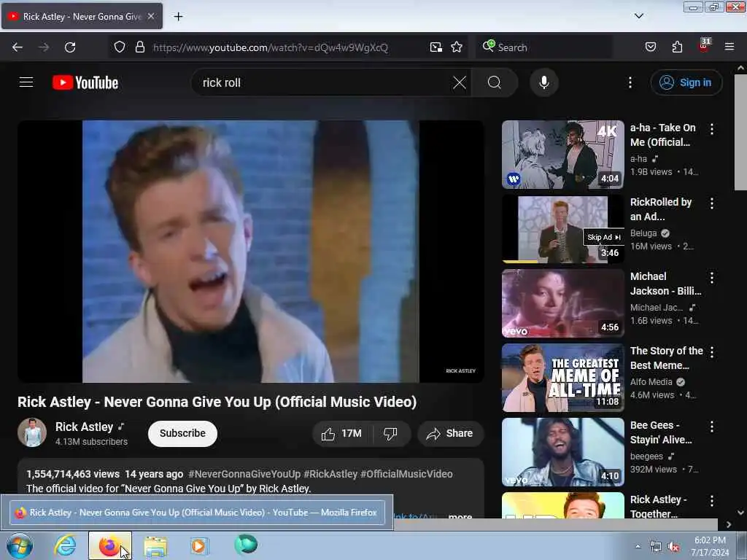
Task: Open the ad blocker extension with badge 31
Action: pos(704,46)
